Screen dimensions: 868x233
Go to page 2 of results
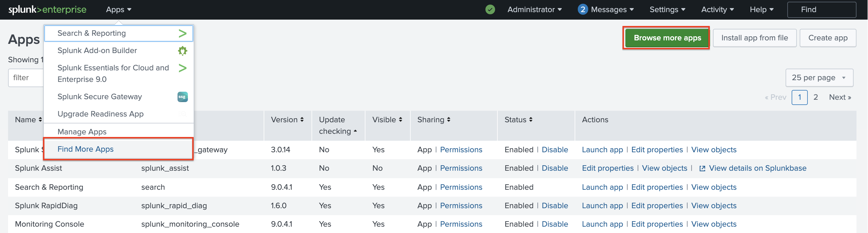click(816, 97)
